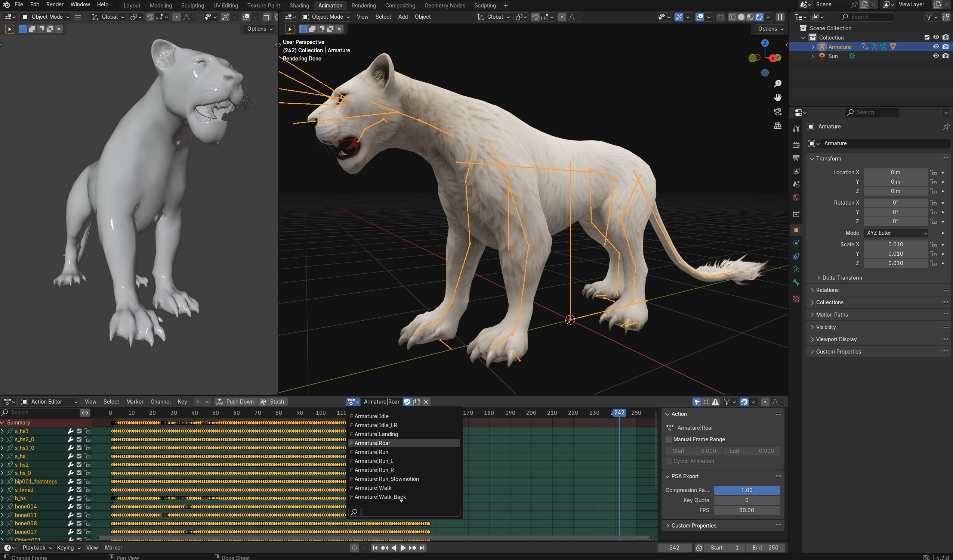Expand the Sun item in the outliner
The height and width of the screenshot is (560, 953).
813,56
